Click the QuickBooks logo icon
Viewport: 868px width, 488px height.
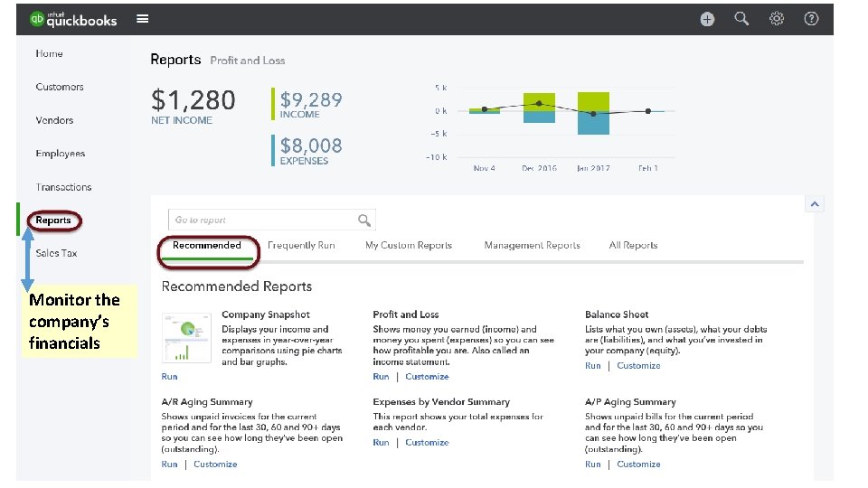38,19
